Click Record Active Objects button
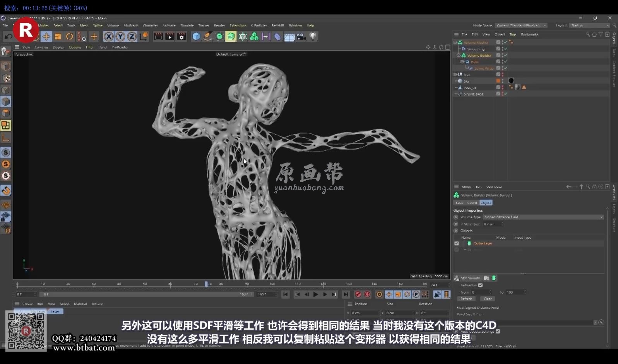 tap(358, 294)
